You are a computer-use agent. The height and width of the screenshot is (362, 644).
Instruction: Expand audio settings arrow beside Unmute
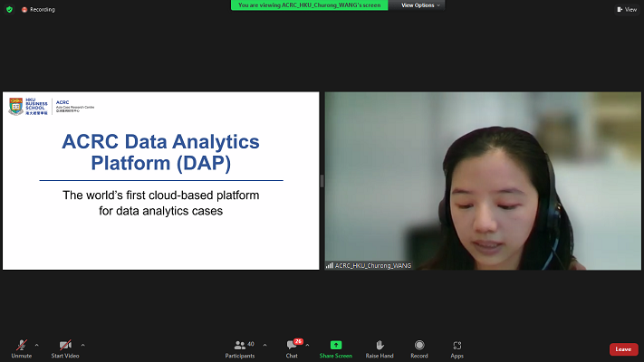[x=36, y=345]
